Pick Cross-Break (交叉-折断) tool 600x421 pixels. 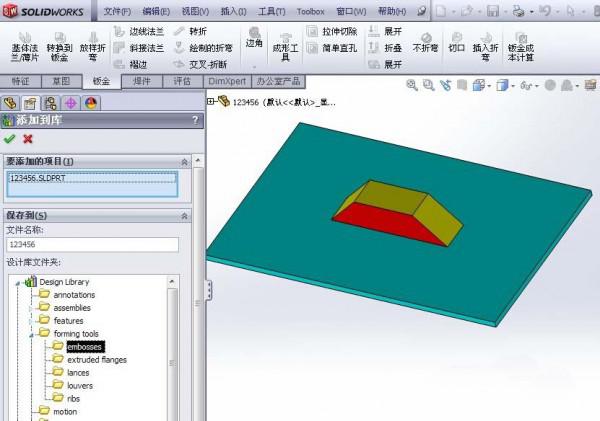pyautogui.click(x=200, y=64)
